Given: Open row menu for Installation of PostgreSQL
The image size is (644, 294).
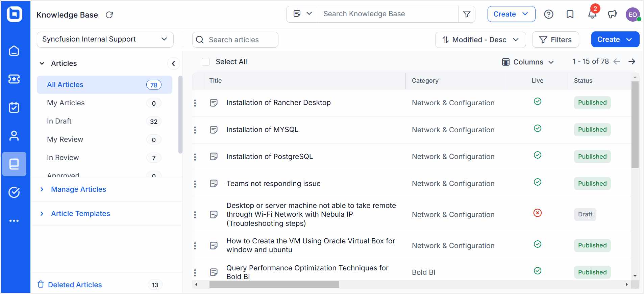Looking at the screenshot, I should pyautogui.click(x=195, y=157).
